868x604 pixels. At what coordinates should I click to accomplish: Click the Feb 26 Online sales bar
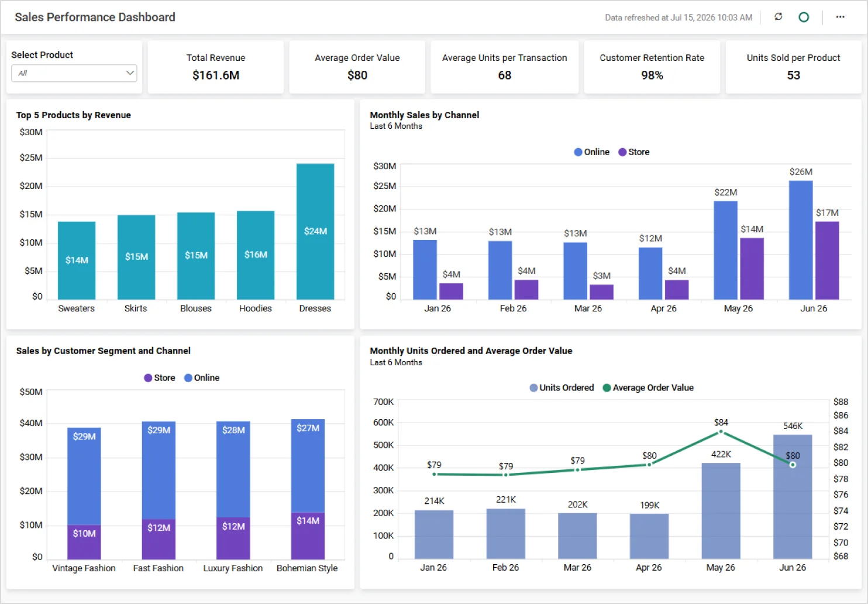tap(500, 270)
